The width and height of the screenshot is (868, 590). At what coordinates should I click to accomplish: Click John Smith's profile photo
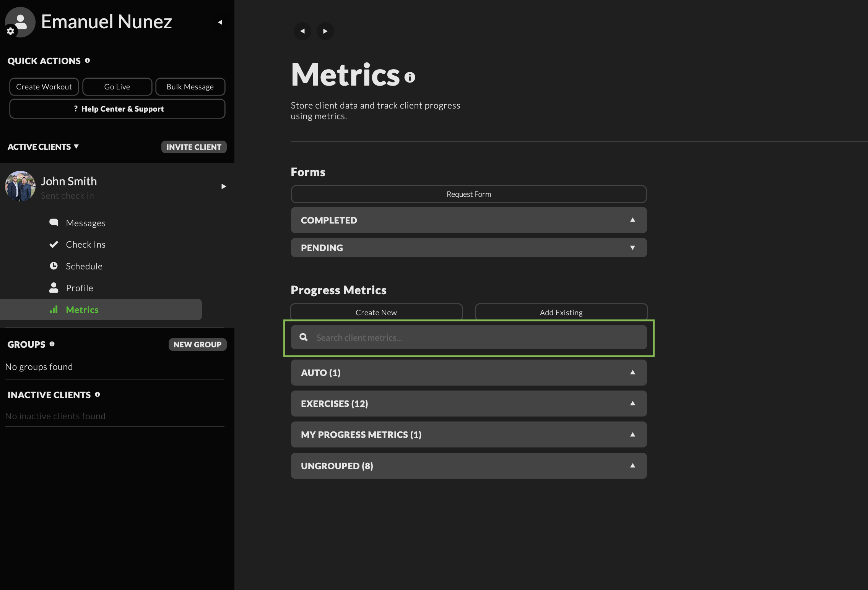(x=20, y=186)
